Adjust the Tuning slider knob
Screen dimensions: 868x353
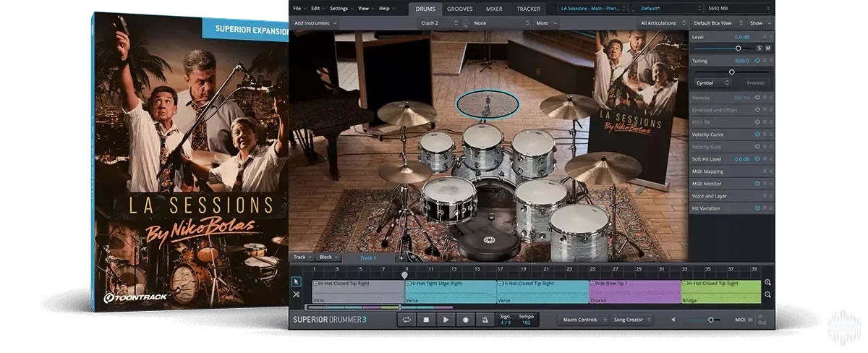click(731, 72)
